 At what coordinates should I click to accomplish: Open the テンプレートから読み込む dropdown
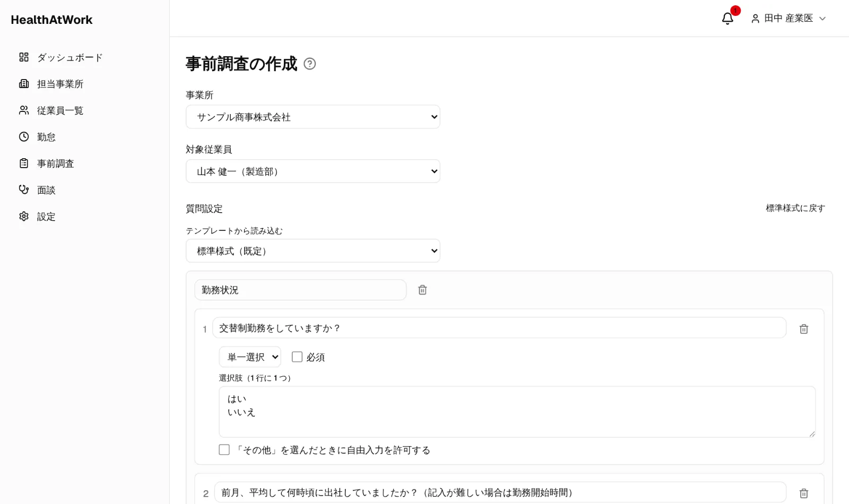pyautogui.click(x=313, y=251)
